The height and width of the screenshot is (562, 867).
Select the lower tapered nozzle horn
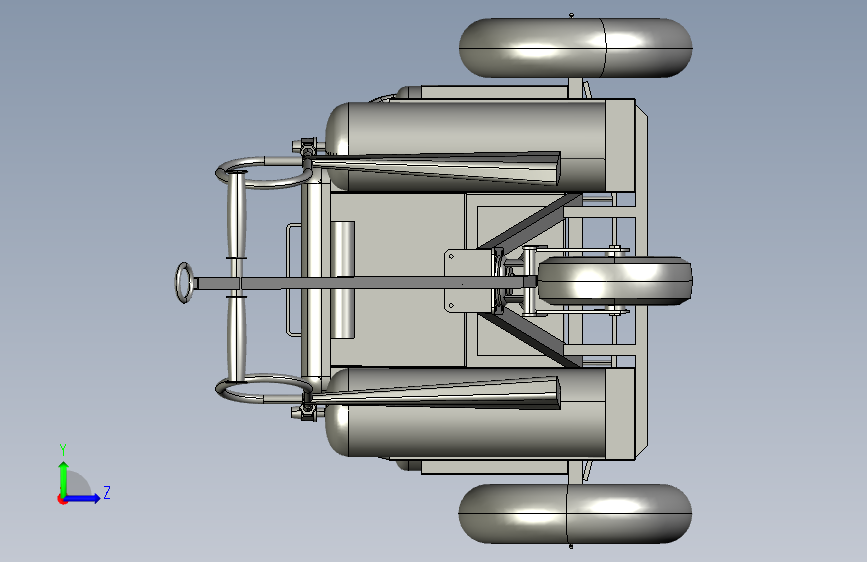(x=434, y=393)
